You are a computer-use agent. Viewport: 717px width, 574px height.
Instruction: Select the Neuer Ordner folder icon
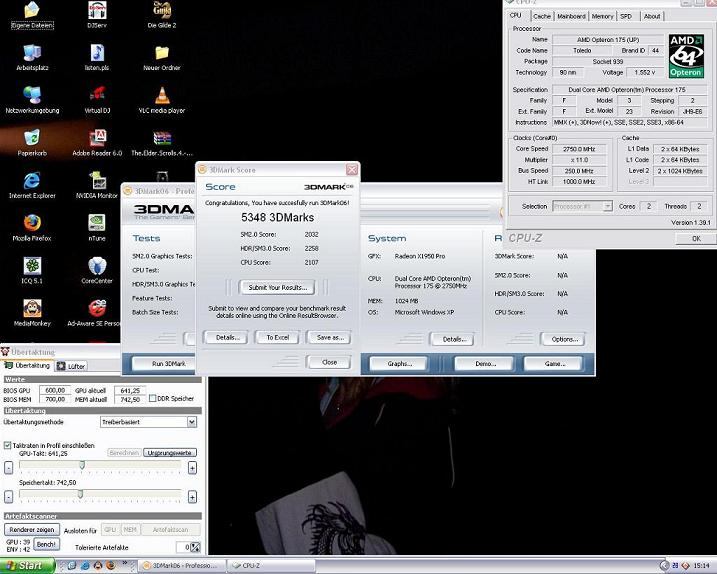tap(162, 58)
